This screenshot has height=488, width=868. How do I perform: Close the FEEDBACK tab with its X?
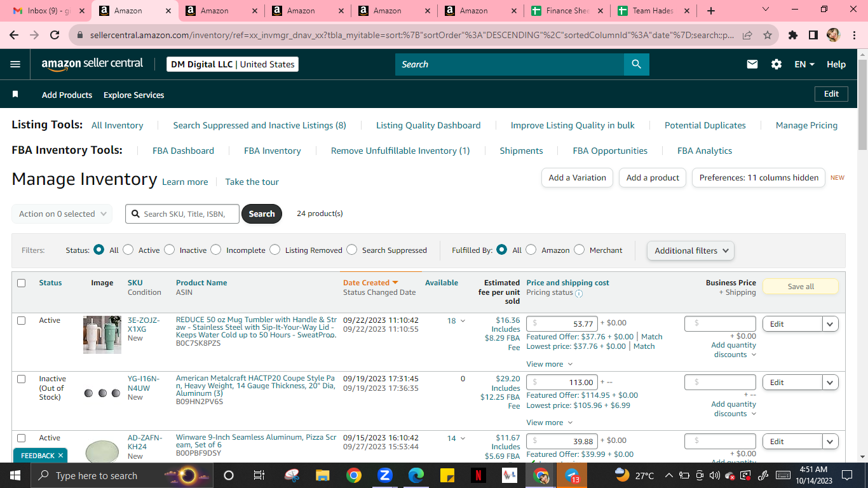[x=61, y=456]
